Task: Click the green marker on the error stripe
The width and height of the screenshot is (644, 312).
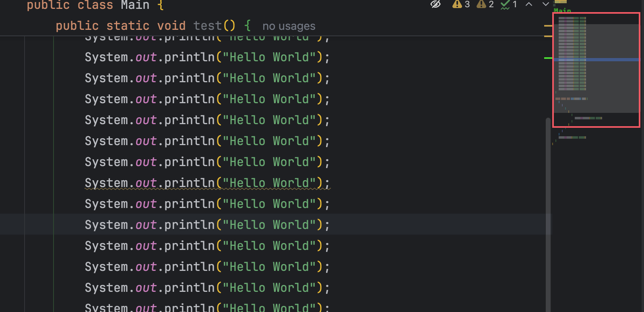Action: (x=548, y=58)
